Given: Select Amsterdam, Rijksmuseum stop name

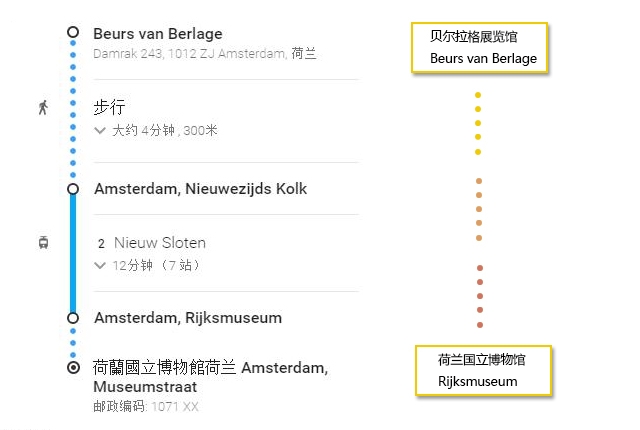Looking at the screenshot, I should [x=188, y=318].
